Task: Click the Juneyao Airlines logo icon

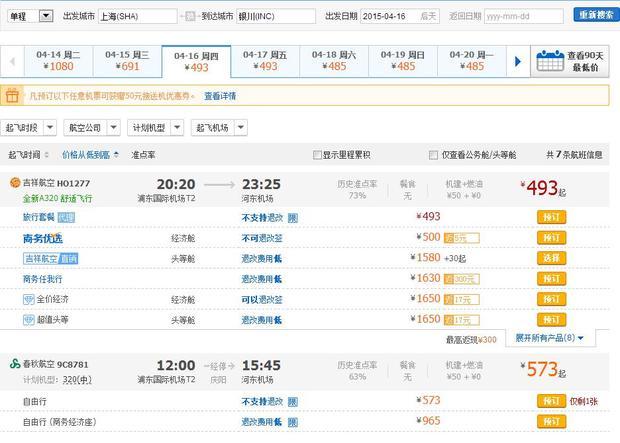Action: tap(14, 183)
